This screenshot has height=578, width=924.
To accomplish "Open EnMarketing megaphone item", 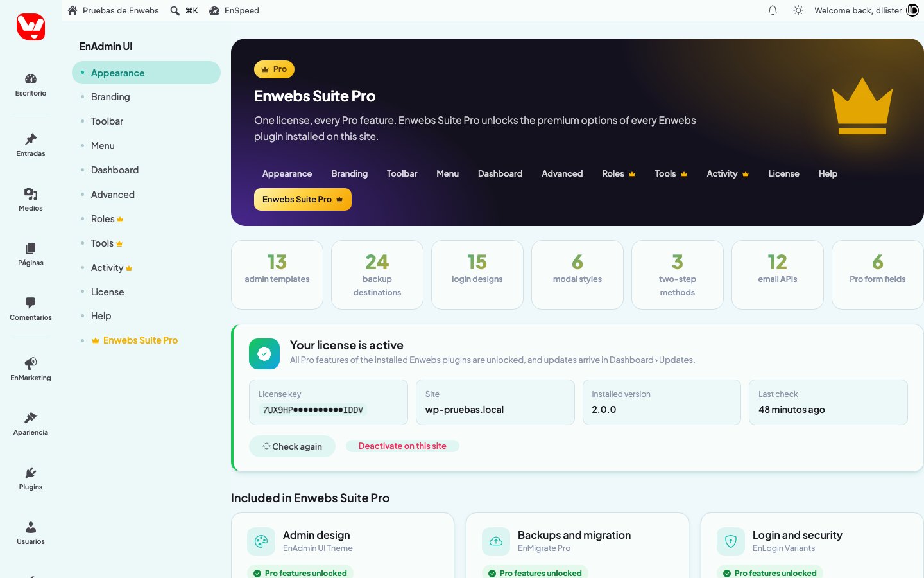I will [x=31, y=369].
